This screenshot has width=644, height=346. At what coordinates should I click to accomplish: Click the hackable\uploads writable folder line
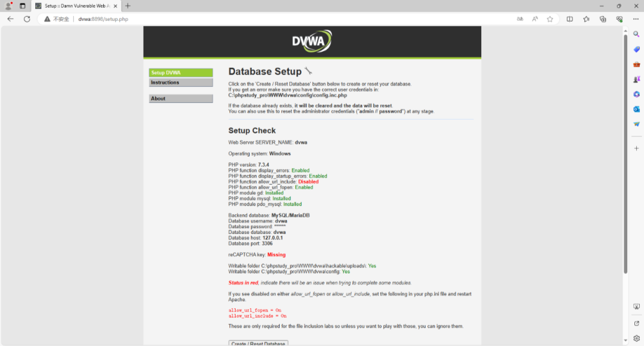coord(302,266)
